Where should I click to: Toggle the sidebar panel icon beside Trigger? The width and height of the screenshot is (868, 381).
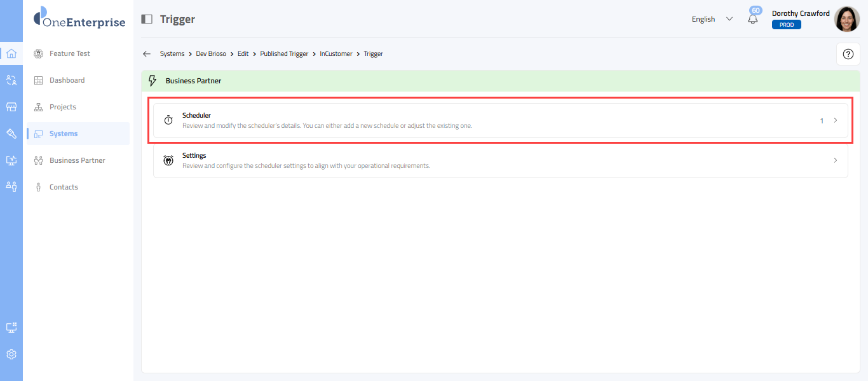click(147, 19)
